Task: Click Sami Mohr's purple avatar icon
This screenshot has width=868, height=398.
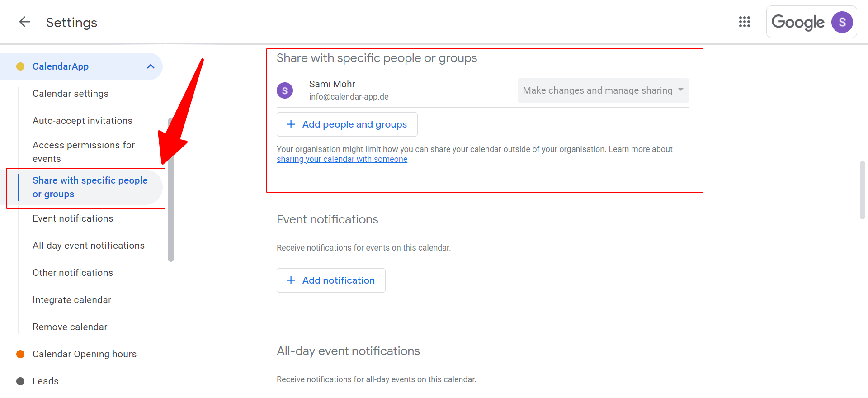Action: (x=285, y=90)
